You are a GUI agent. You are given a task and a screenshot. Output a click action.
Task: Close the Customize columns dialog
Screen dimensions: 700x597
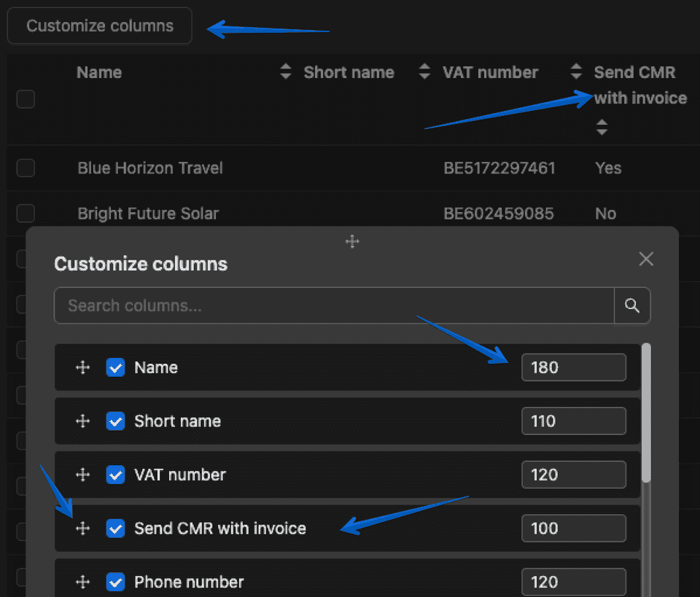point(646,259)
